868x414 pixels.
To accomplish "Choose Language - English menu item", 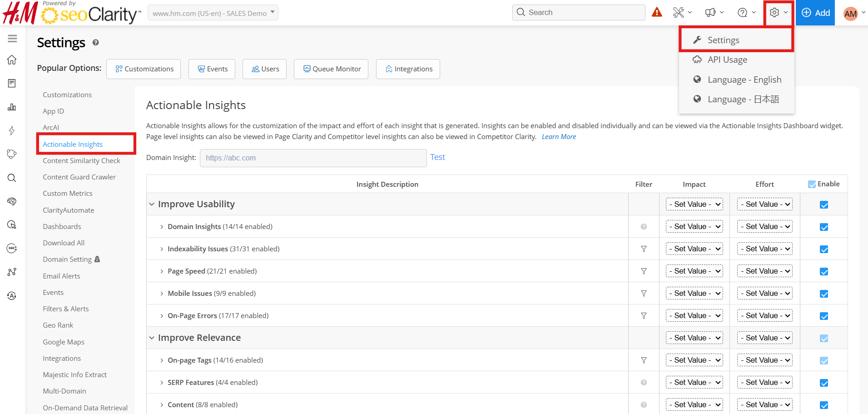I will 744,80.
